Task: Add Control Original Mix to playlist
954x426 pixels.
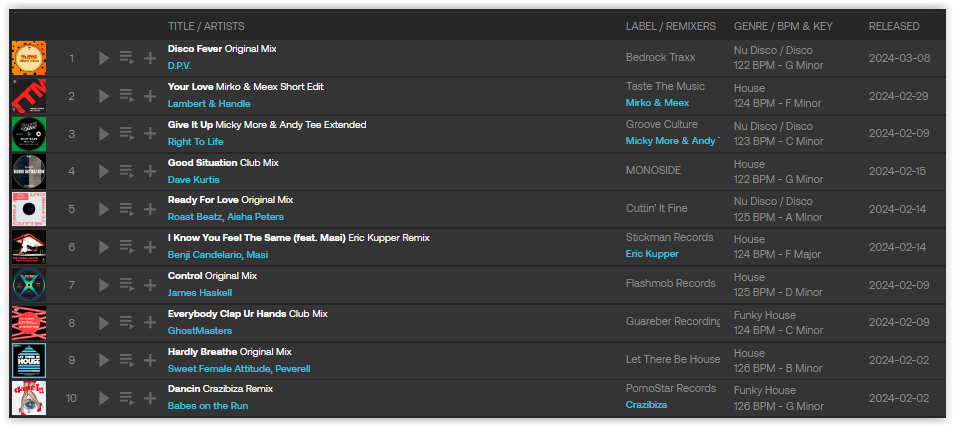Action: coord(150,284)
